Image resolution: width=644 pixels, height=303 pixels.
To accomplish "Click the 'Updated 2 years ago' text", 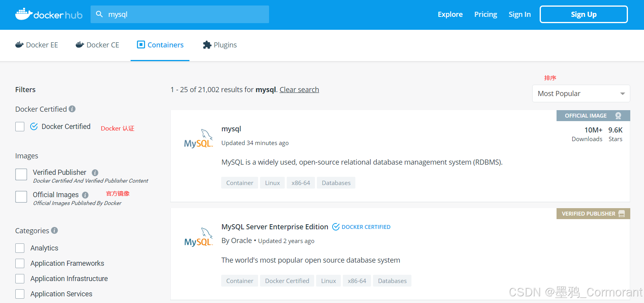I will click(x=286, y=241).
